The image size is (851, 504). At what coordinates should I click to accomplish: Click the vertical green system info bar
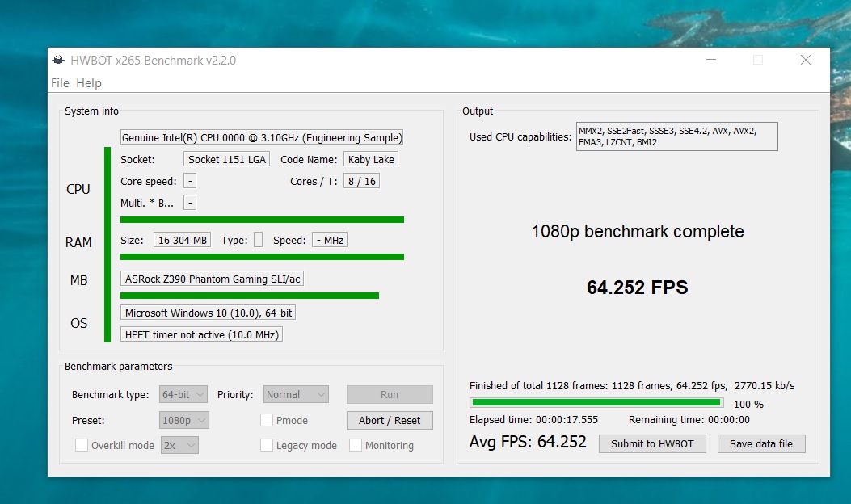pos(107,245)
